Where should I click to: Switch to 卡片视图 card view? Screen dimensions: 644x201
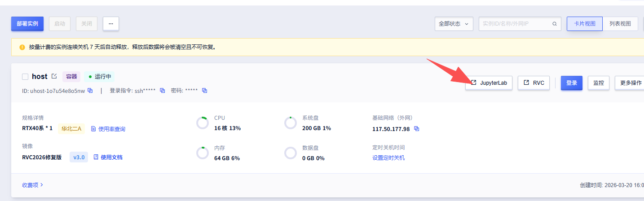click(584, 24)
